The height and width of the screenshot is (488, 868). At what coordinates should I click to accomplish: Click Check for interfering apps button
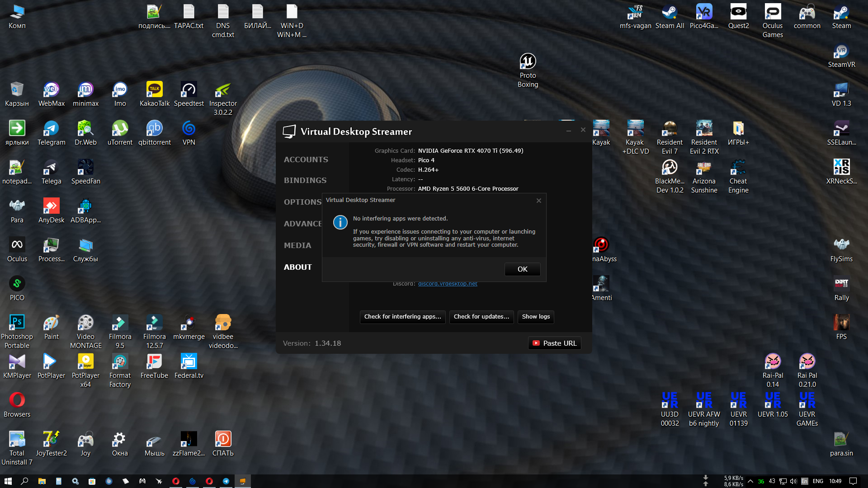click(x=402, y=317)
